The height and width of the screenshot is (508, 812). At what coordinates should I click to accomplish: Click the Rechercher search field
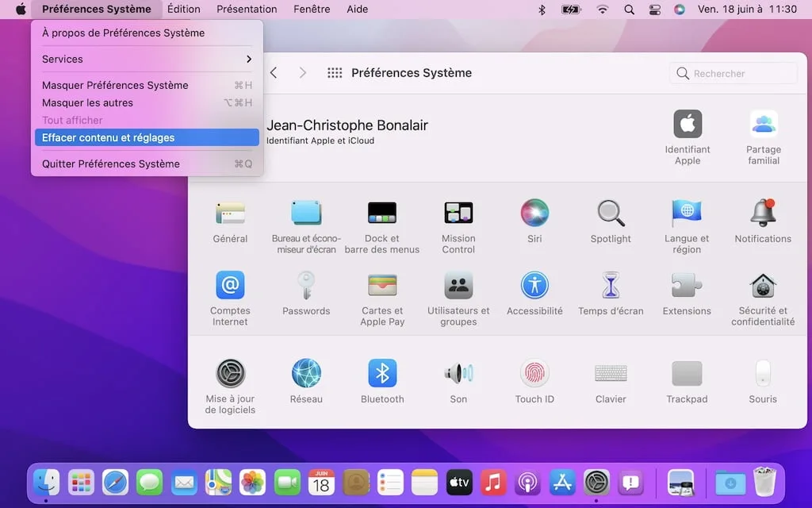click(x=733, y=74)
